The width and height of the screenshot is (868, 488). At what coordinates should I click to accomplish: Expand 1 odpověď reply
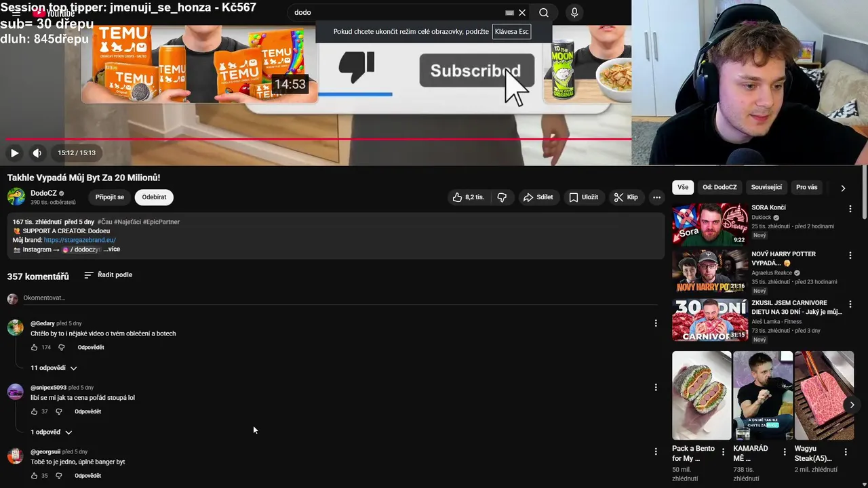click(51, 432)
